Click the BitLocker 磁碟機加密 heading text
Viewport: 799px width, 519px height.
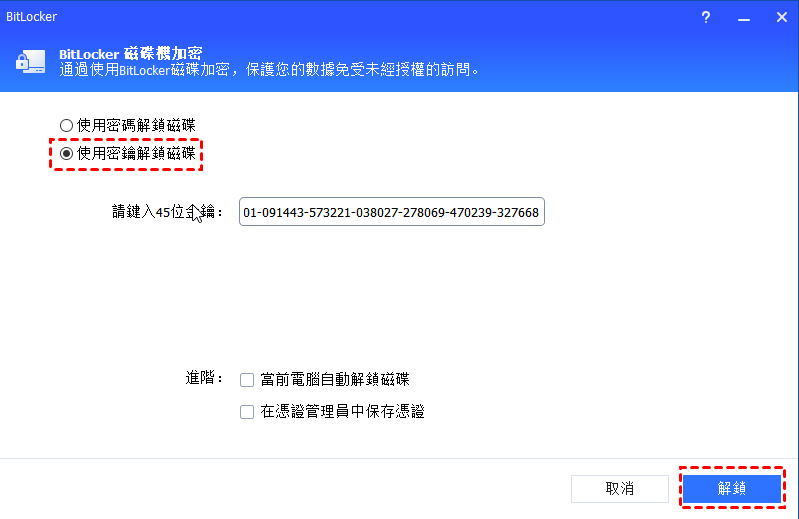tap(131, 53)
